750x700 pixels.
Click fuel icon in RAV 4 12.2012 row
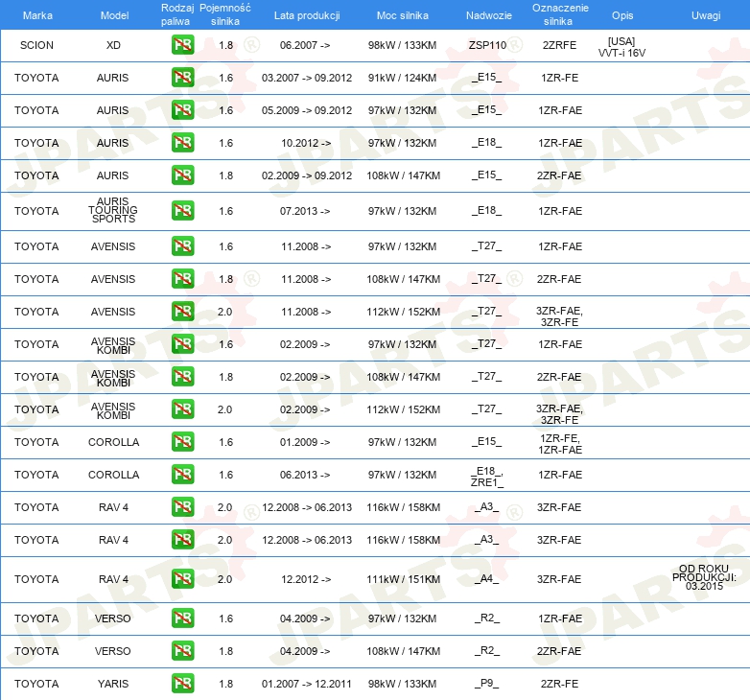182,579
